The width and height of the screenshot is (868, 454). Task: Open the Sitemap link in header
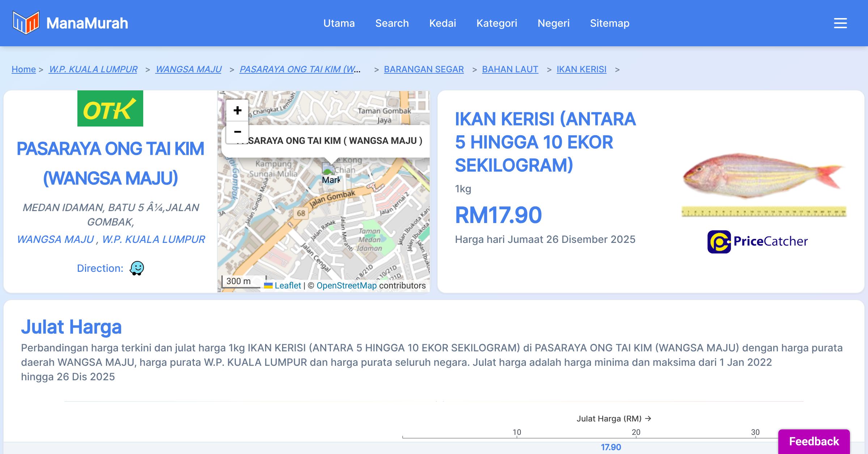(609, 23)
